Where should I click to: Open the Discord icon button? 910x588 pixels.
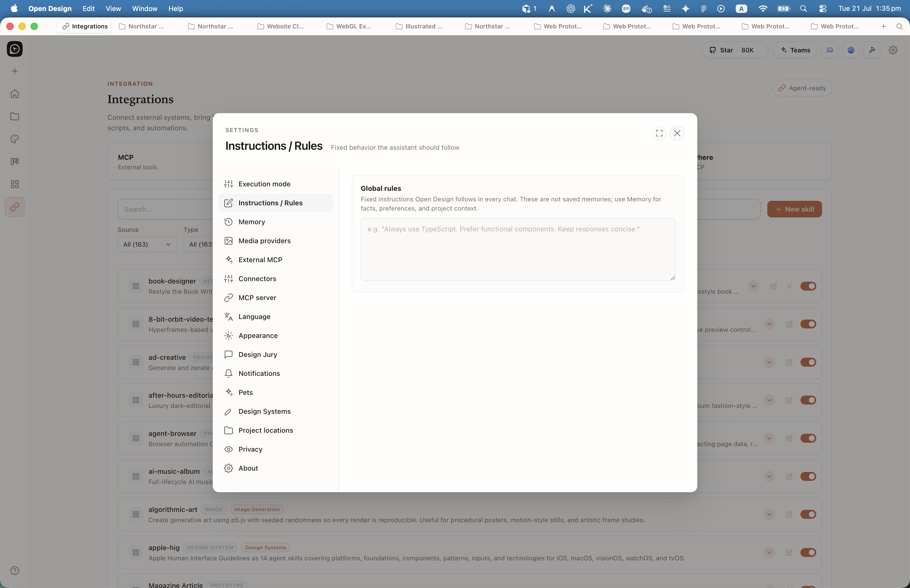coord(830,50)
